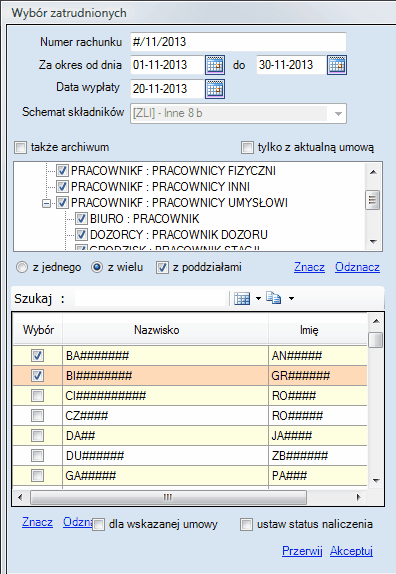Click period start date field 01-11-2013
396x574 pixels.
click(167, 65)
